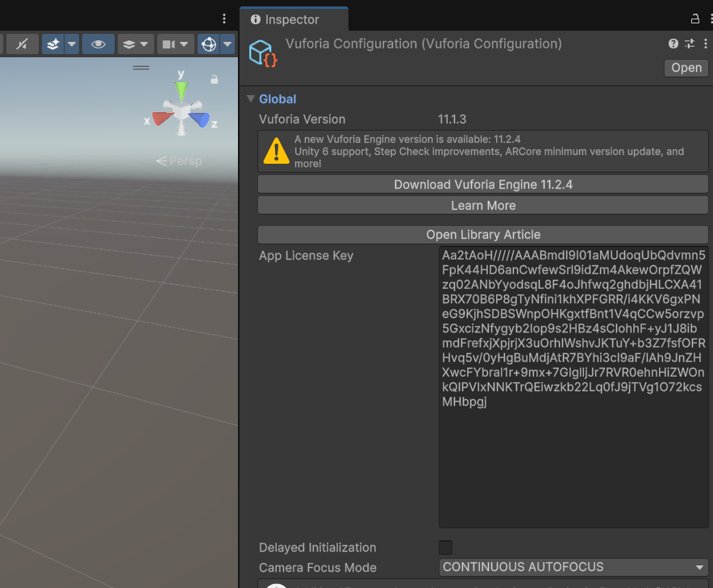Open scene draw mode layers dropdown
The width and height of the screenshot is (713, 588).
136,44
